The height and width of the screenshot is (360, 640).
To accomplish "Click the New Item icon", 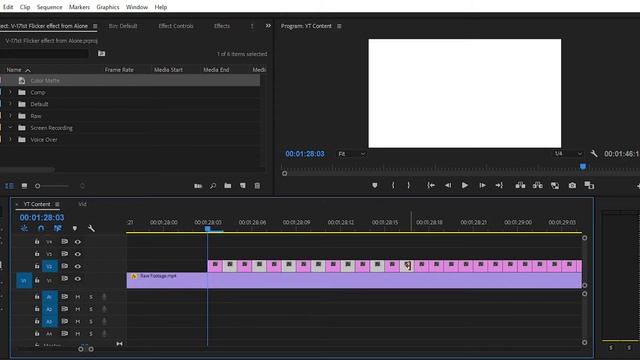I will [x=242, y=186].
